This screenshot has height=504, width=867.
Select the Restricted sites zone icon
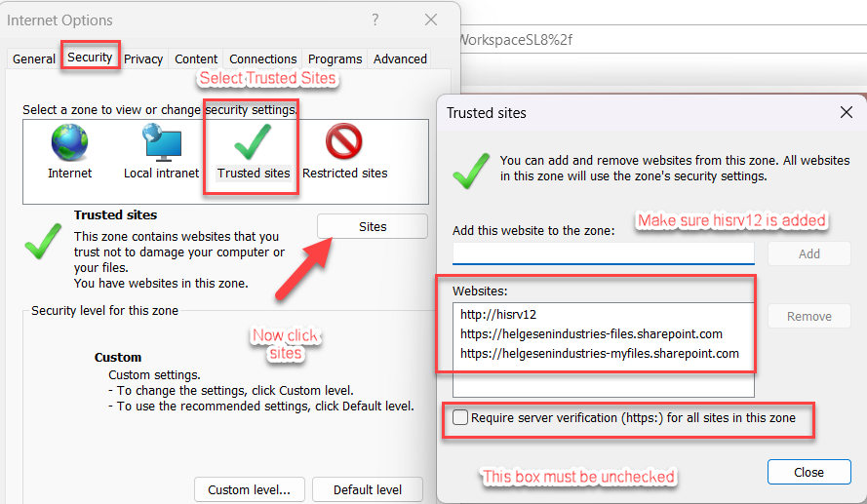coord(344,144)
